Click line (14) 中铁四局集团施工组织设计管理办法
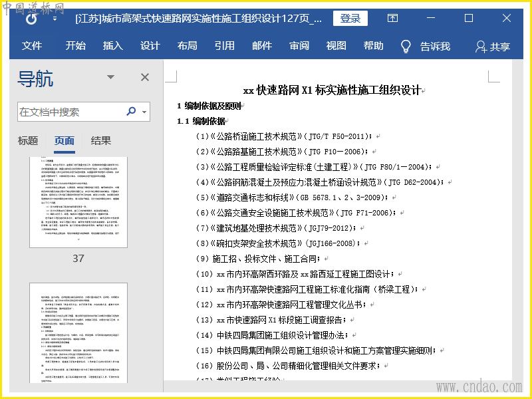The width and height of the screenshot is (532, 399). tap(272, 335)
